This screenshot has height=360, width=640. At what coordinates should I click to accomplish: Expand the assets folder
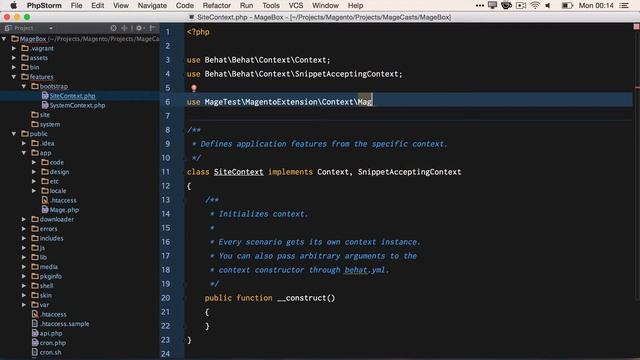click(14, 58)
